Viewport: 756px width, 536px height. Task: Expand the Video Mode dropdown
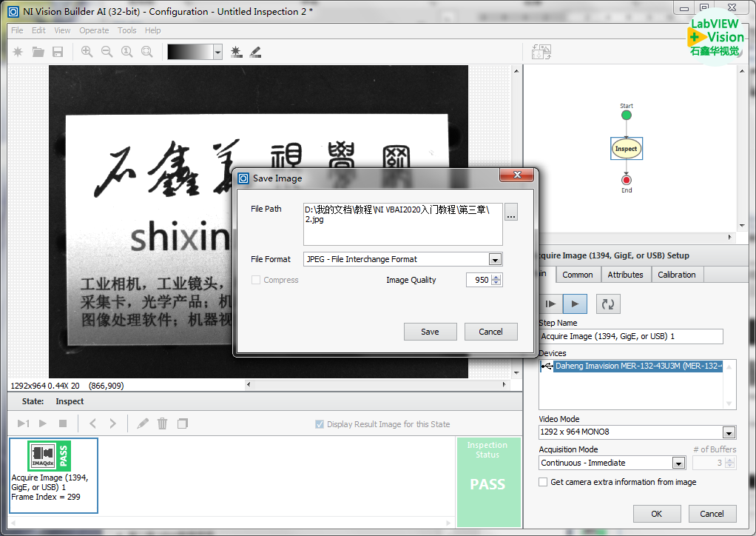(x=729, y=433)
